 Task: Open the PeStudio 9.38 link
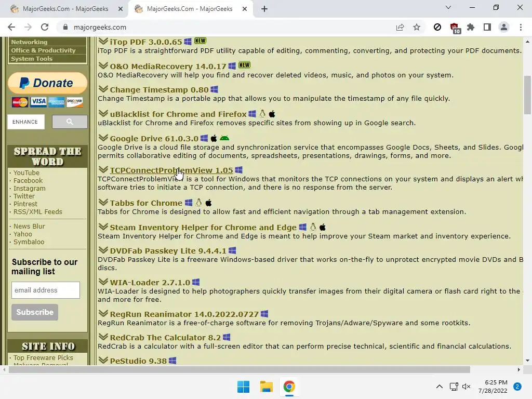click(138, 361)
